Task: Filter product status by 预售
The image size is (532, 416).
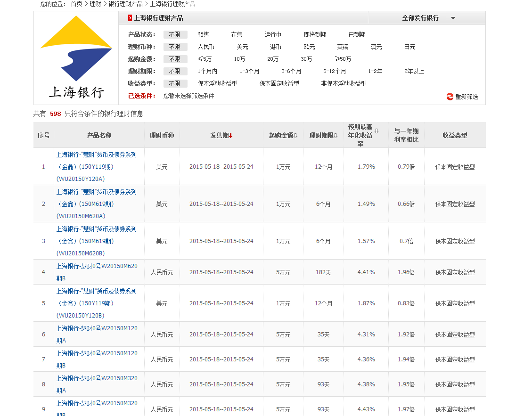Action: 203,34
